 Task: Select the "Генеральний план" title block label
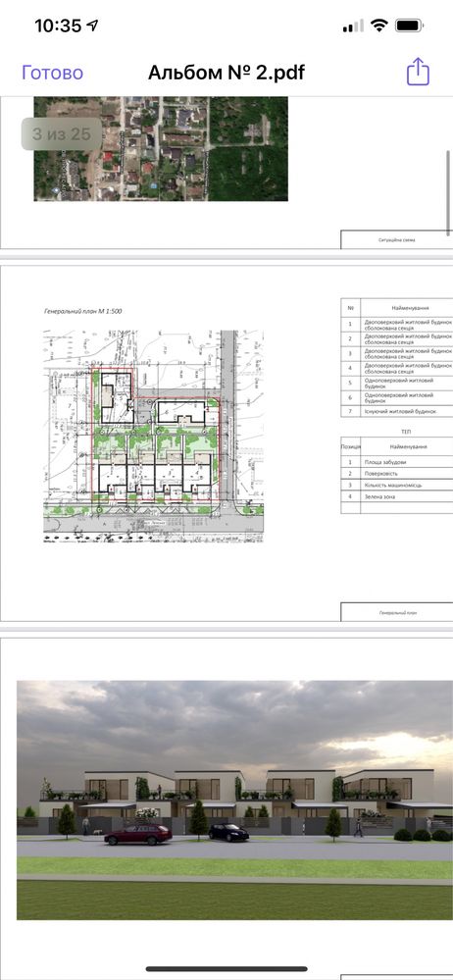click(397, 612)
